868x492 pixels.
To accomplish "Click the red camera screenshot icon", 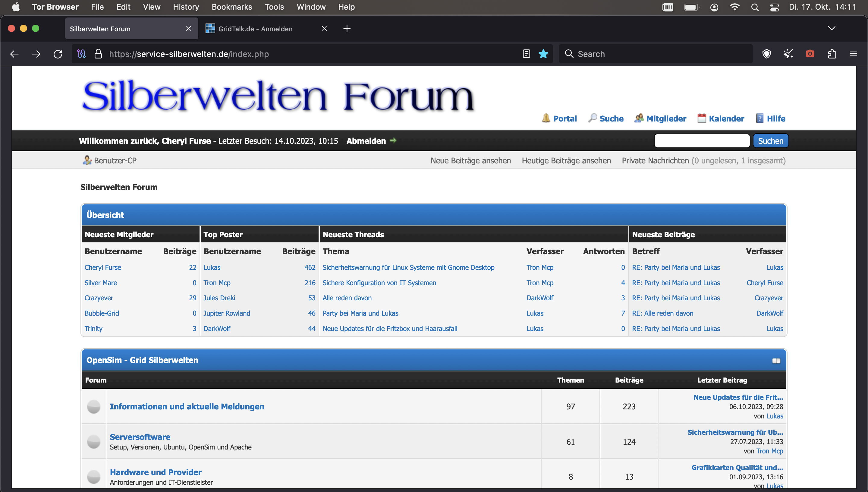I will click(x=810, y=54).
